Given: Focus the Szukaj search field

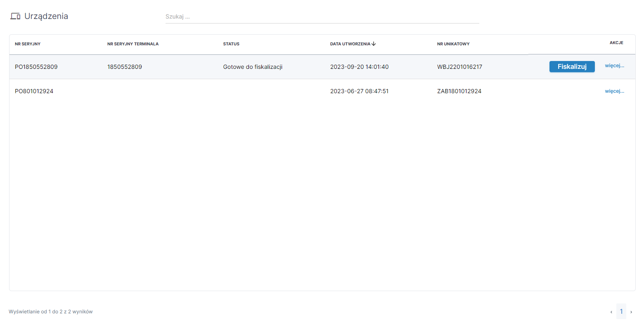Looking at the screenshot, I should 322,17.
